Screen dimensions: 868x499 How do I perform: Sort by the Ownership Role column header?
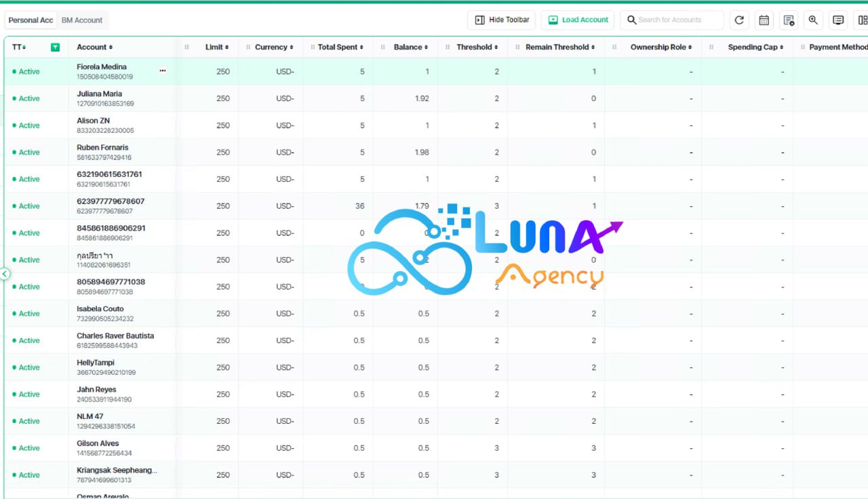661,47
